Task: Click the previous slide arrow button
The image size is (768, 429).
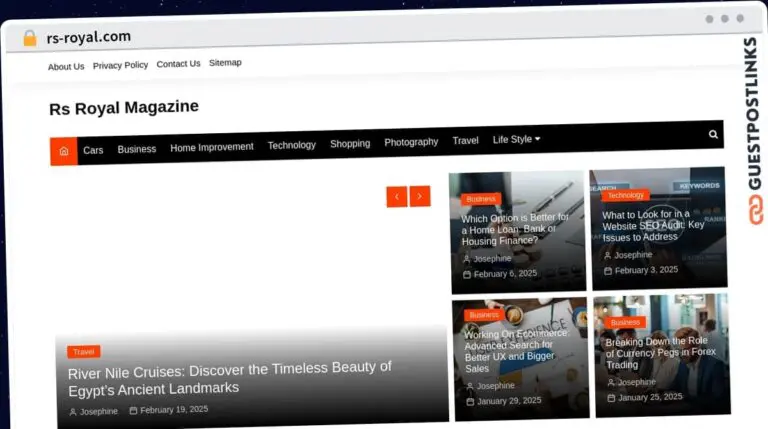Action: 397,196
